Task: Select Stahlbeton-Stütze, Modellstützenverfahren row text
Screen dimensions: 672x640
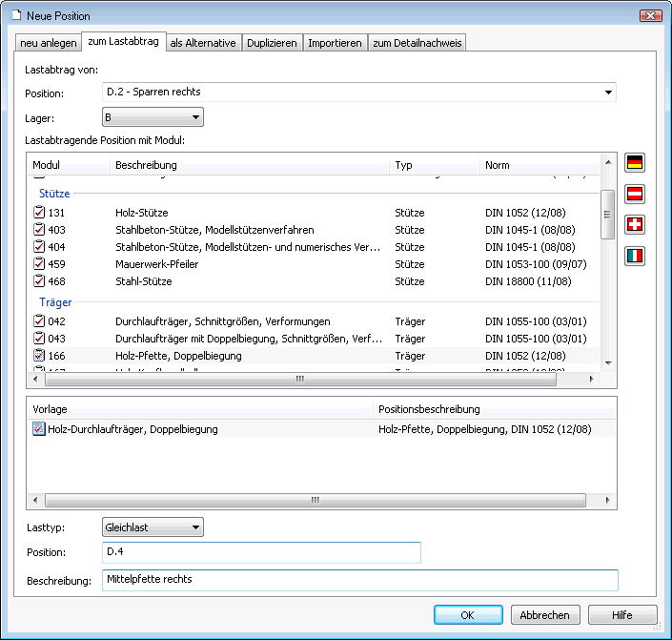Action: tap(214, 230)
